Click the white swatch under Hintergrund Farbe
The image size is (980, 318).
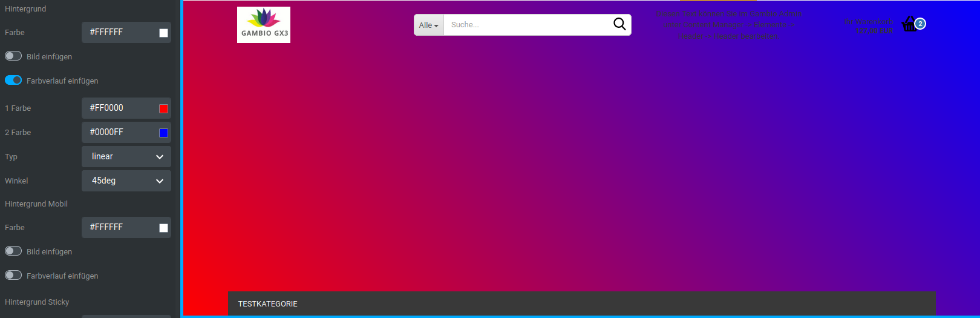pyautogui.click(x=163, y=33)
